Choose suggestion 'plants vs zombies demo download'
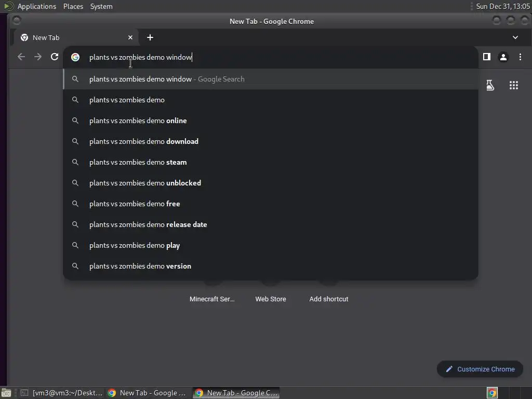Viewport: 532px width, 399px height. pyautogui.click(x=271, y=141)
